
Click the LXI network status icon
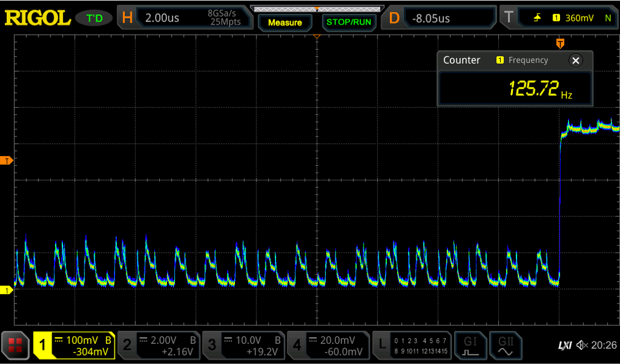click(565, 346)
